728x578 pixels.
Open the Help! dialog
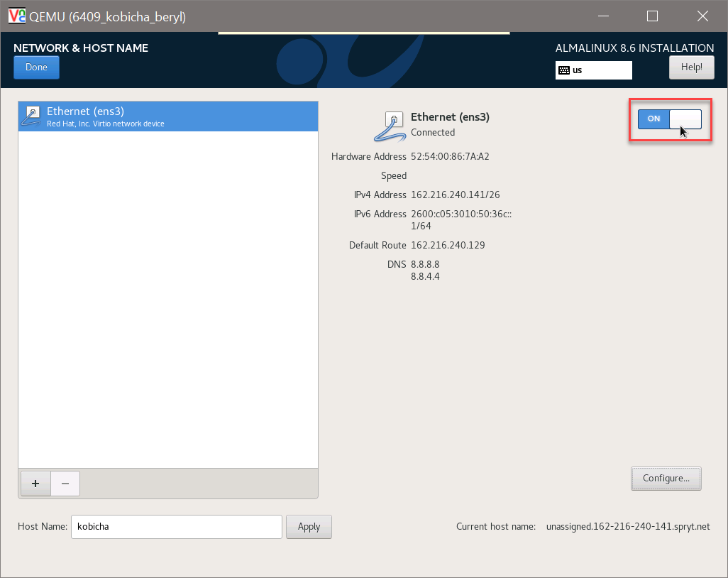click(691, 67)
